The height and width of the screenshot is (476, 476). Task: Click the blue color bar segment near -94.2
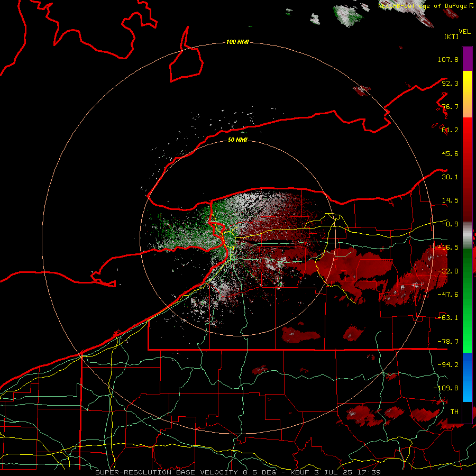click(467, 364)
